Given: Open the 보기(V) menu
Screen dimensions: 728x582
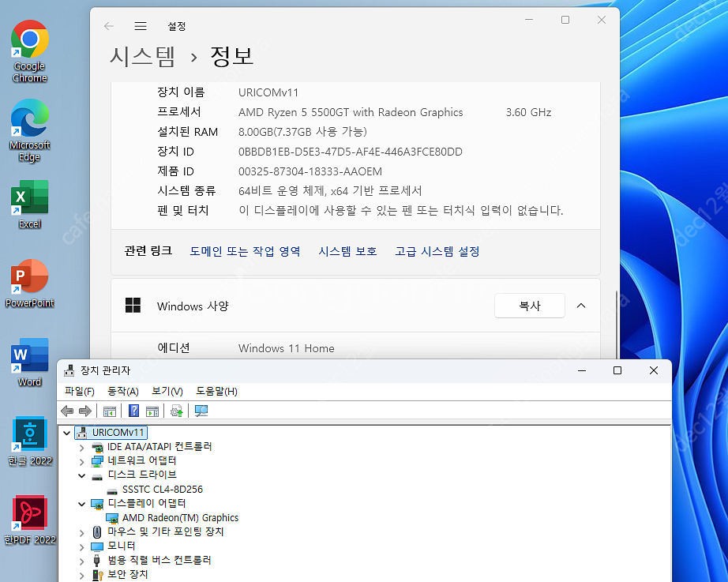Looking at the screenshot, I should pyautogui.click(x=167, y=392).
